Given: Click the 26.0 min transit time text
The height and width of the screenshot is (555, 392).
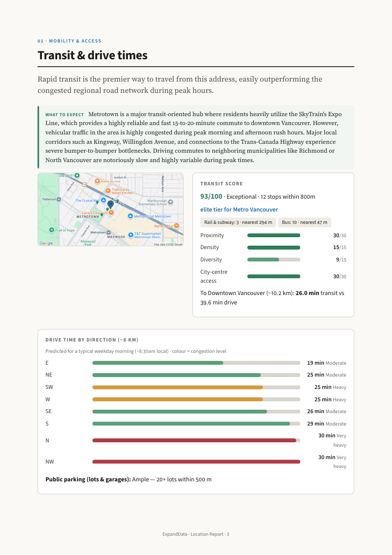Looking at the screenshot, I should (307, 293).
